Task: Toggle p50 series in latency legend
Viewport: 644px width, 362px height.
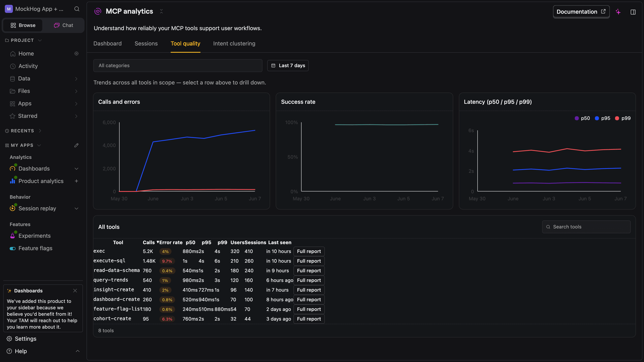Action: point(582,118)
